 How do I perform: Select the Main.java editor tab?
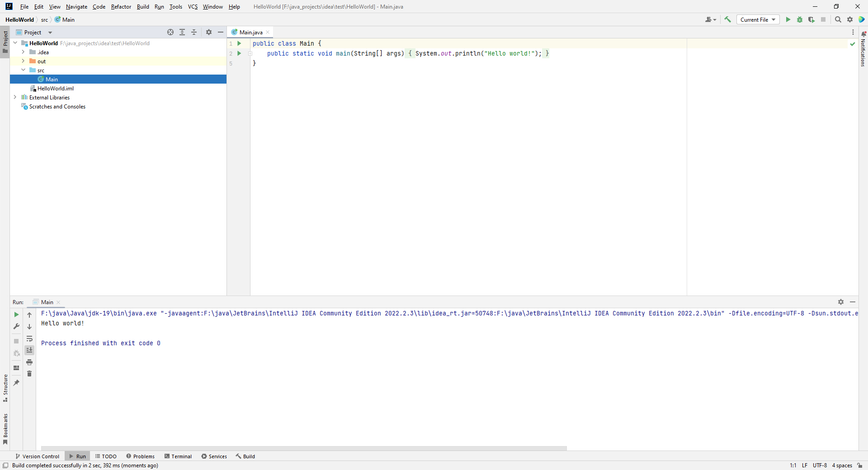coord(250,32)
